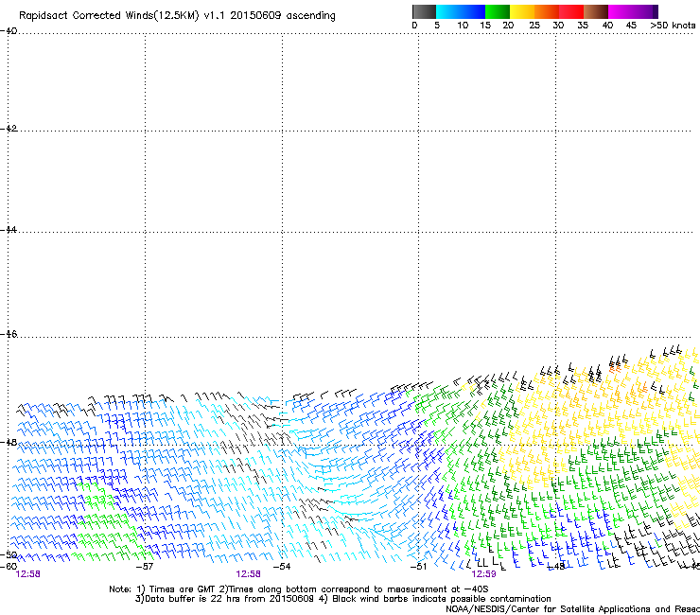The image size is (700, 615).
Task: Click the 12:58 timestamp beneath the -60 label
Action: (x=27, y=574)
